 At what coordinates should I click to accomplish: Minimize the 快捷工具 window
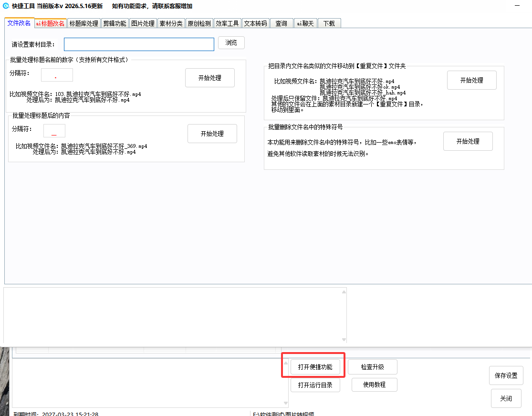(517, 6)
